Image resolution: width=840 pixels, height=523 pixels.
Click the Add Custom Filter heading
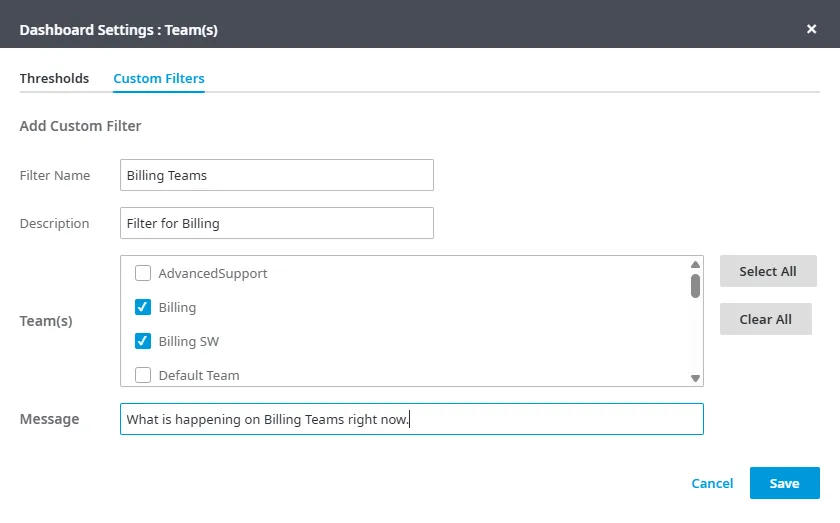pos(80,125)
